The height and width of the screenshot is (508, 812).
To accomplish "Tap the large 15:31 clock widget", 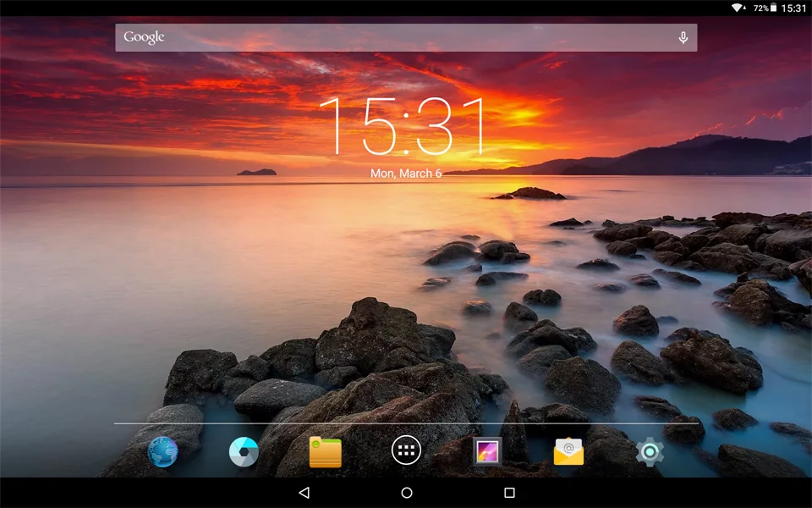I will tap(403, 126).
